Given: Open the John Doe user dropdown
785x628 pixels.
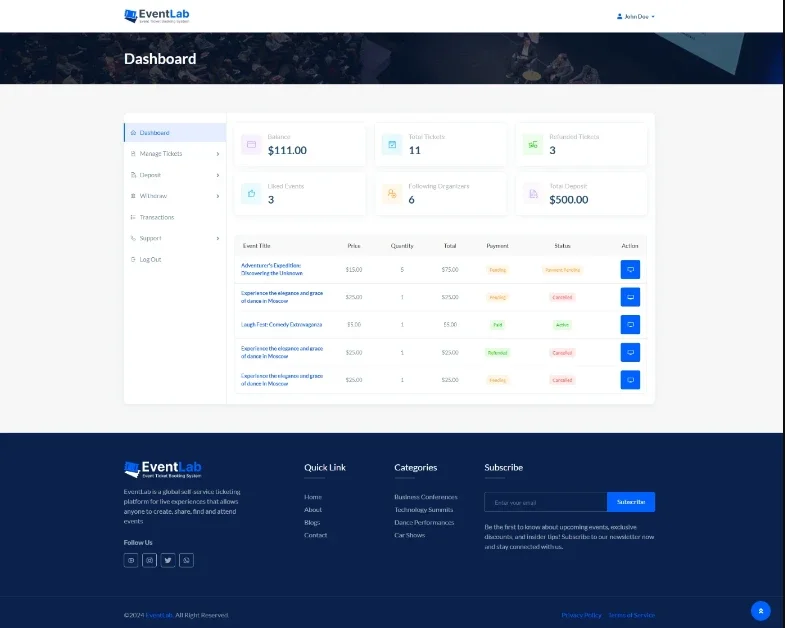Looking at the screenshot, I should tap(636, 17).
